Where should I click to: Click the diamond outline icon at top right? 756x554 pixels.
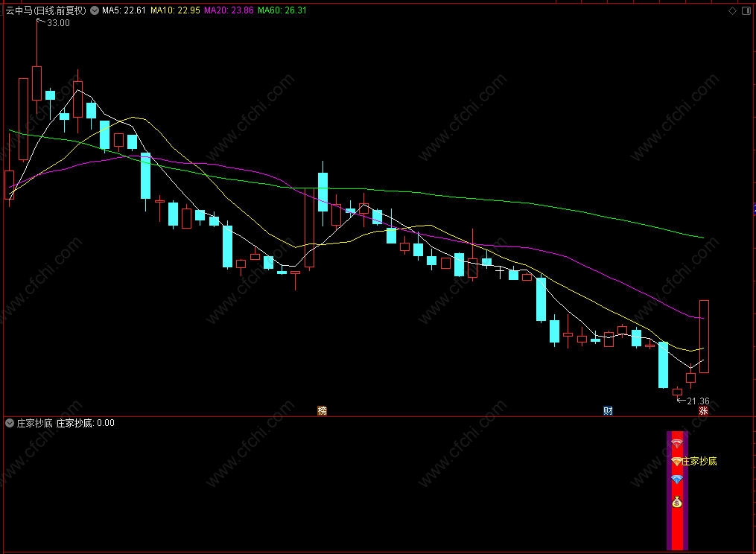tap(732, 10)
